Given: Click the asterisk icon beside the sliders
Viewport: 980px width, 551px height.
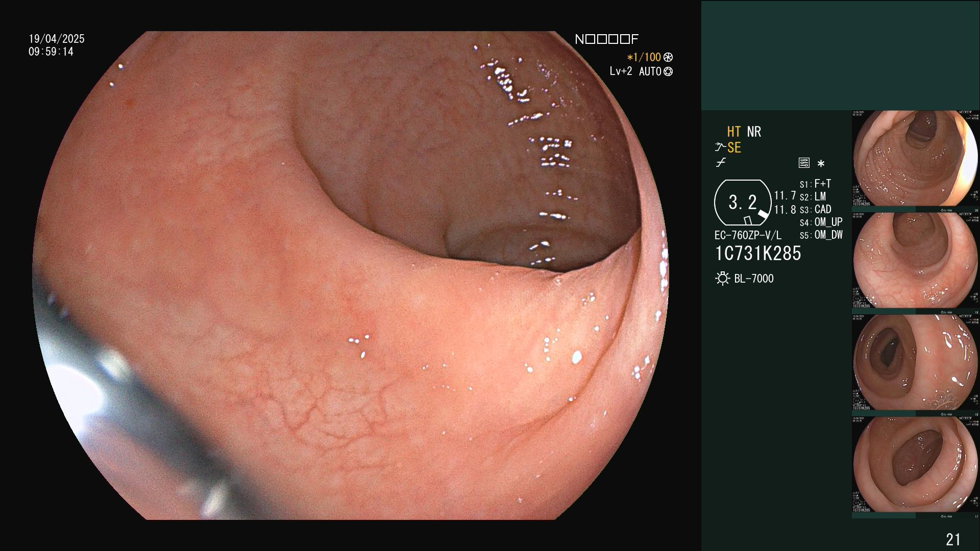Looking at the screenshot, I should point(821,164).
